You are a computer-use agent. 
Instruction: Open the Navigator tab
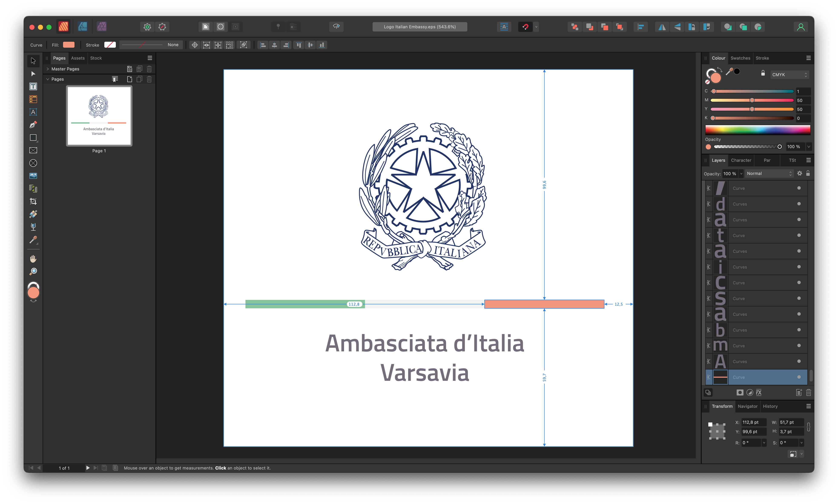click(x=747, y=406)
